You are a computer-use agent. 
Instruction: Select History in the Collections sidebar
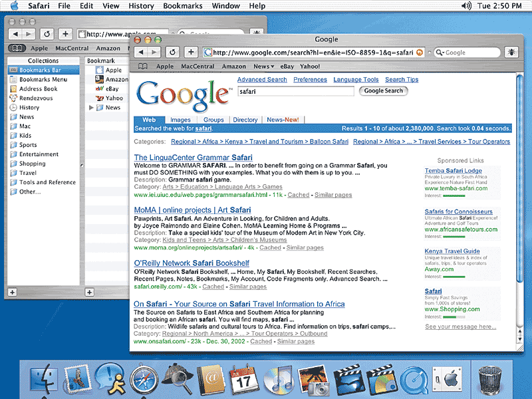[x=29, y=107]
